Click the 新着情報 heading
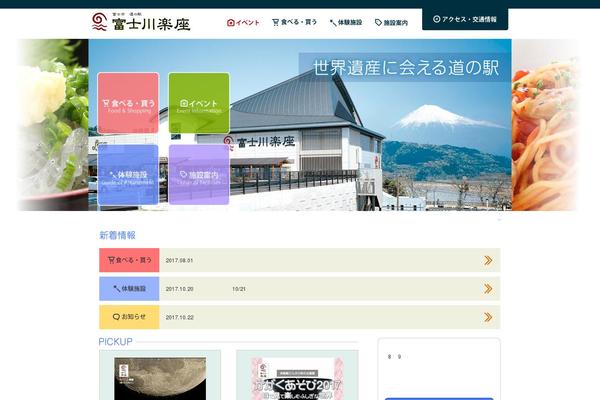This screenshot has width=600, height=400. click(x=117, y=235)
